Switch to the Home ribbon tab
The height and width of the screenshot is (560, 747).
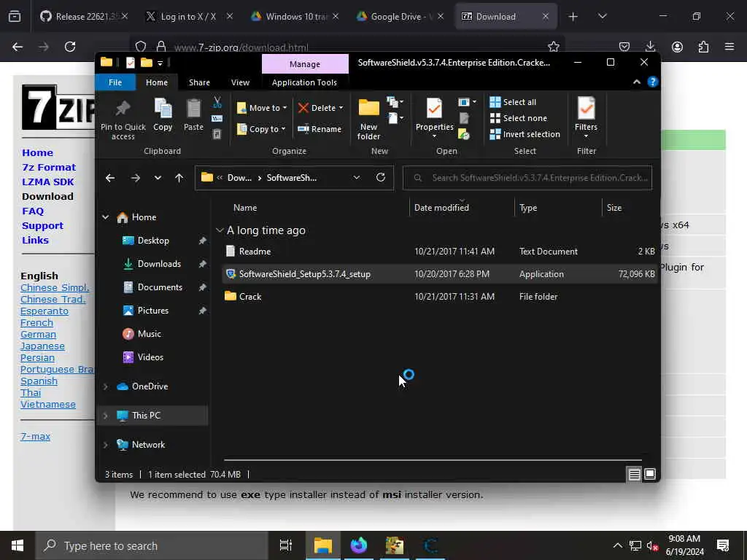[x=157, y=82]
